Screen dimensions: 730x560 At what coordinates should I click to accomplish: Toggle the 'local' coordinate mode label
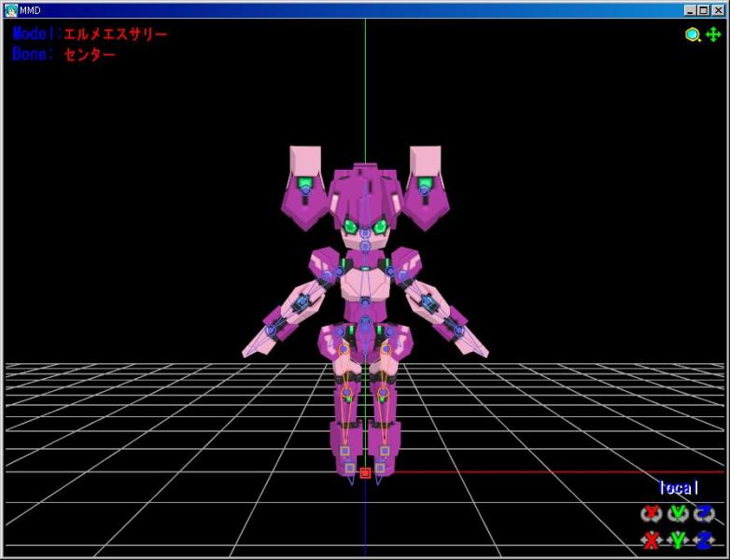click(679, 487)
